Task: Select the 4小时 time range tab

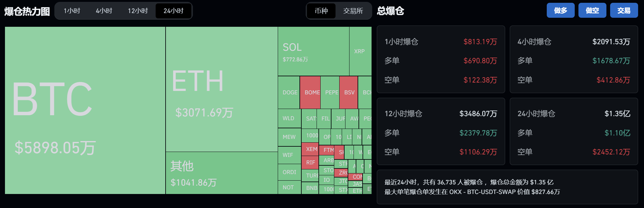Action: tap(104, 11)
